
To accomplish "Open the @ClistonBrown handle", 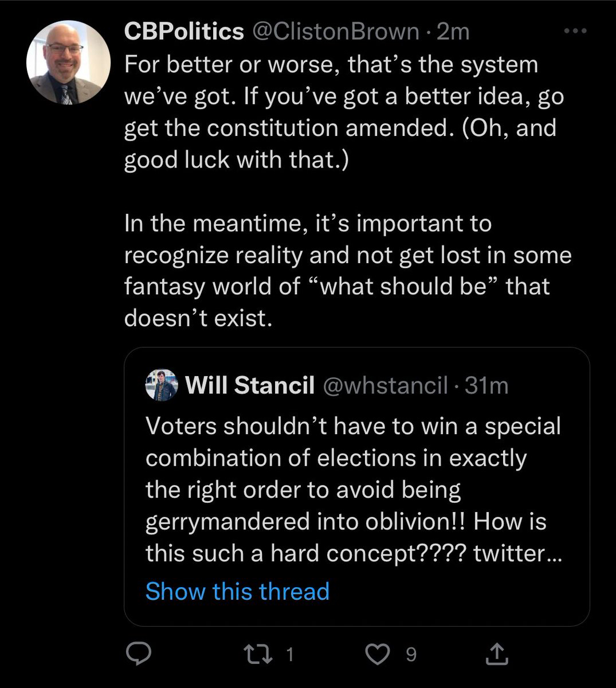I will pos(335,32).
